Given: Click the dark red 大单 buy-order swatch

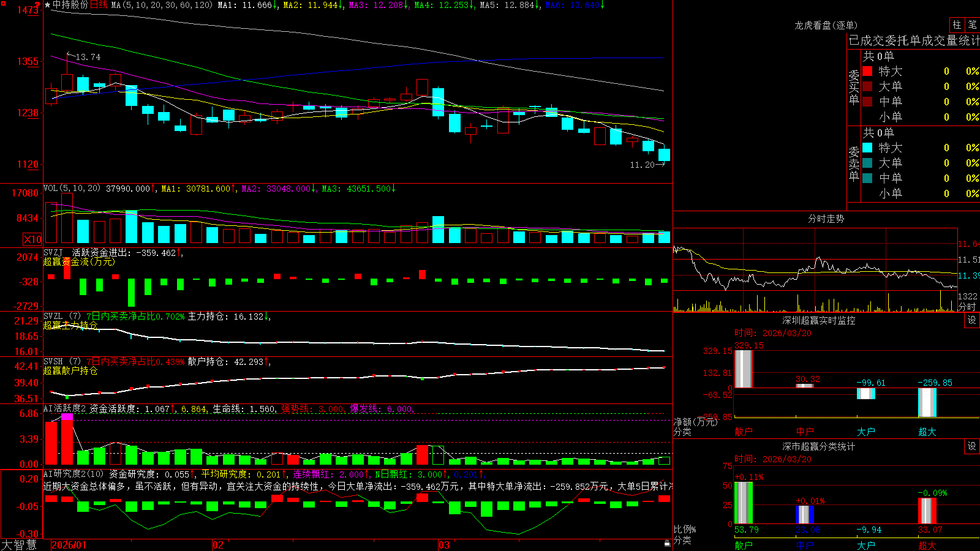Looking at the screenshot, I should (x=867, y=86).
